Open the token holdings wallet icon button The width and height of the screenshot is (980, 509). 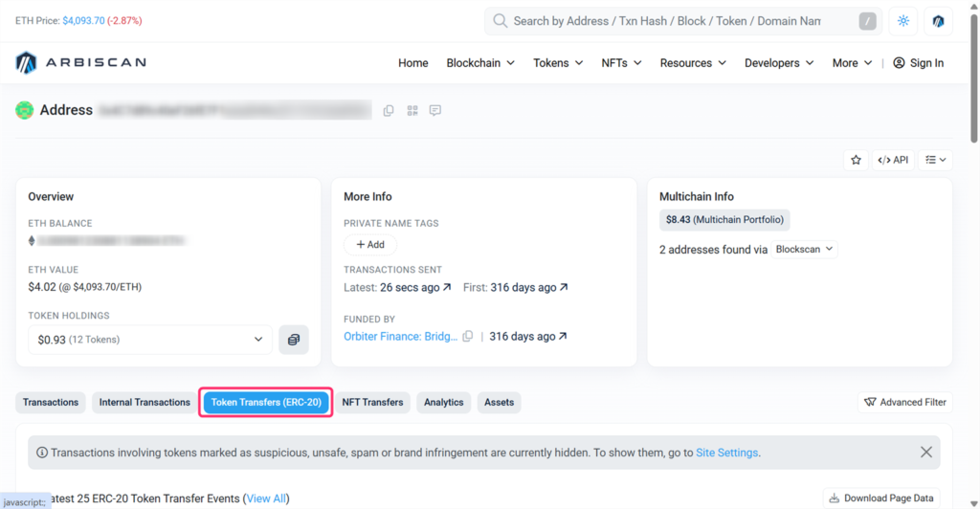tap(294, 340)
